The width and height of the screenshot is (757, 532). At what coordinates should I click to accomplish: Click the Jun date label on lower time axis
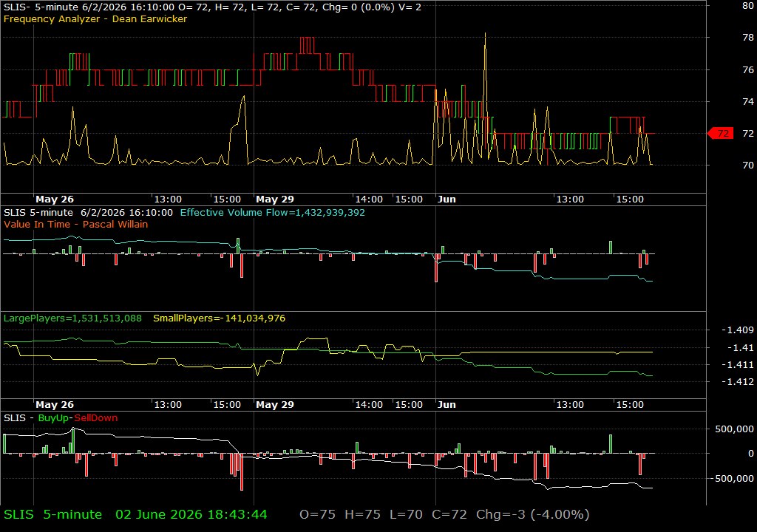point(447,405)
